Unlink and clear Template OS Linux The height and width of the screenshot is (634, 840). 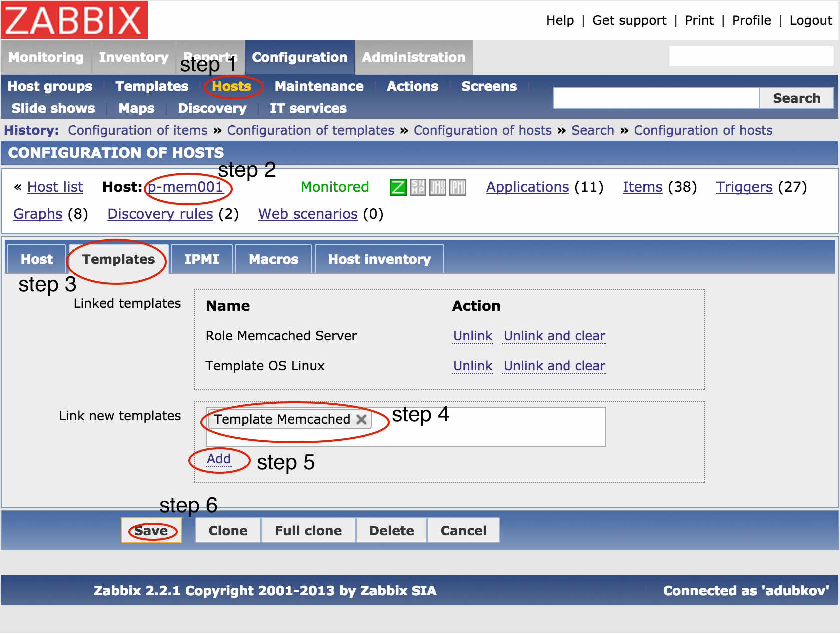click(553, 366)
